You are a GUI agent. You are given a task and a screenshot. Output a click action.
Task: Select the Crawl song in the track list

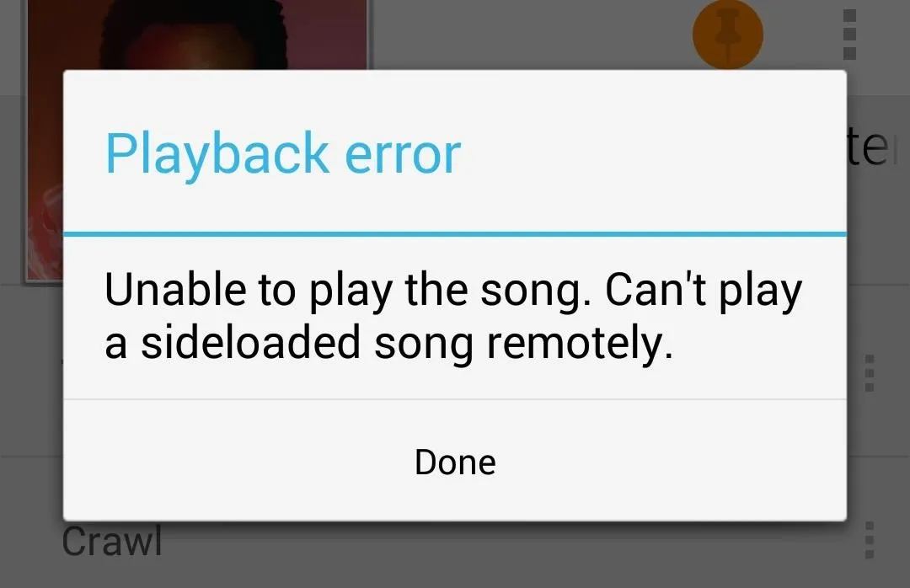pyautogui.click(x=111, y=541)
